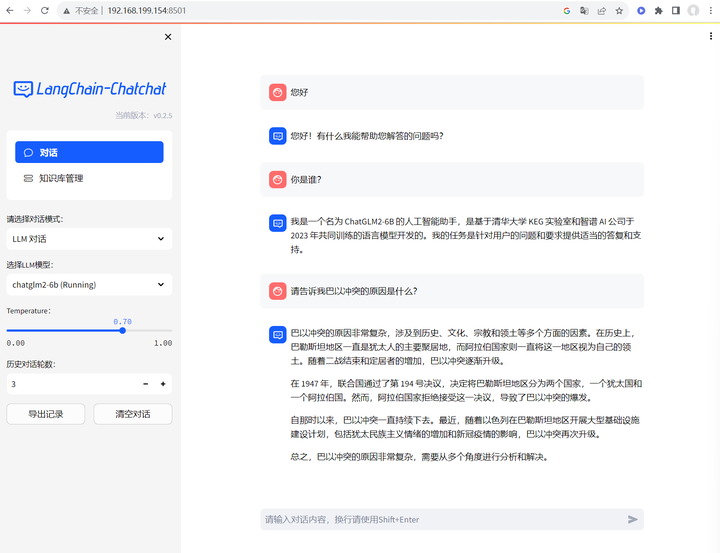Click the LangChain-Chatchat logo

point(90,89)
